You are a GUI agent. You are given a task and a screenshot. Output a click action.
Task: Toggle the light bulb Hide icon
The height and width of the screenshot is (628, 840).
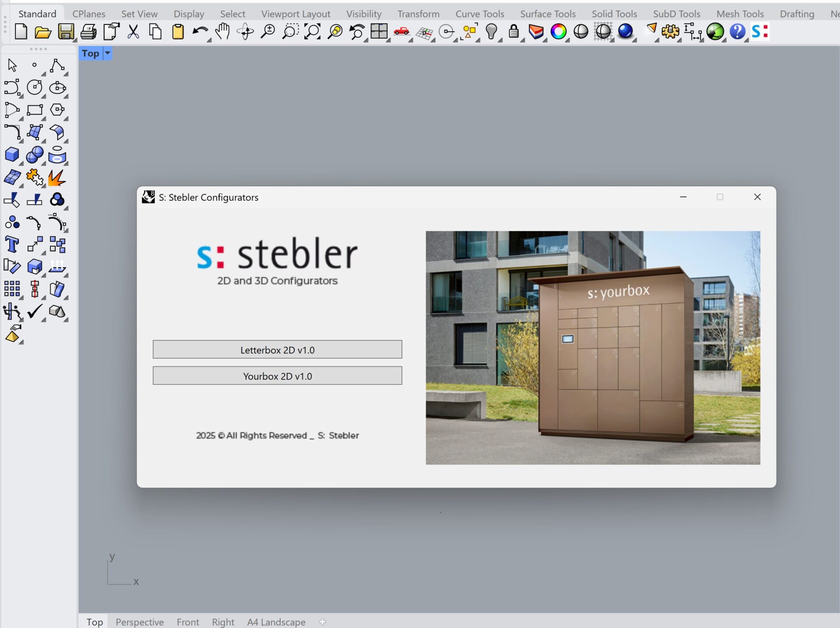point(491,32)
